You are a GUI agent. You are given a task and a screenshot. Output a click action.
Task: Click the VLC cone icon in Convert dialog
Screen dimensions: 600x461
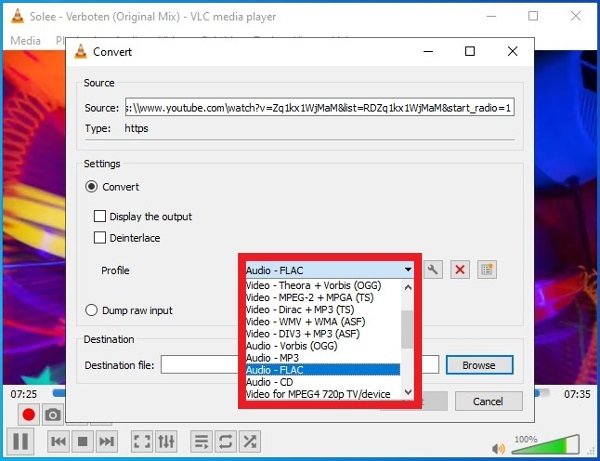(81, 51)
